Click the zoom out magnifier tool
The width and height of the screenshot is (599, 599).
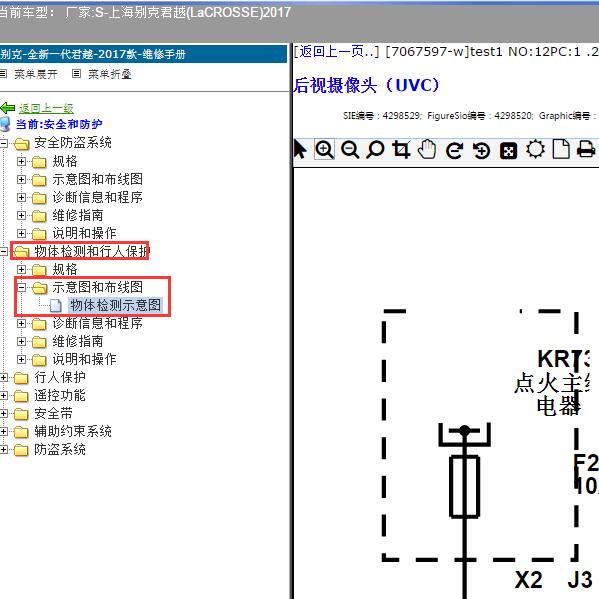(x=350, y=149)
